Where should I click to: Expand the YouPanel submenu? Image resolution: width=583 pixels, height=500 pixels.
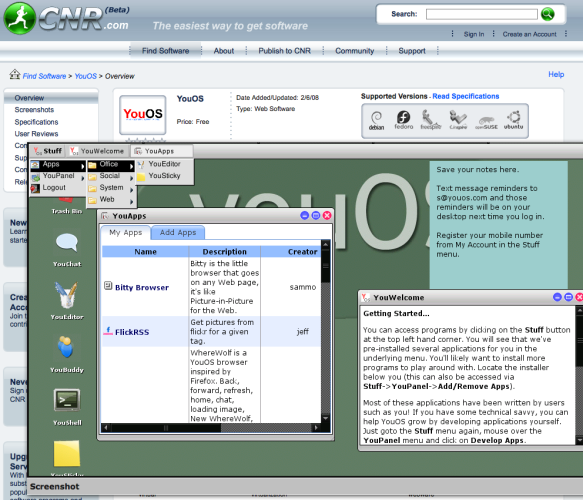coord(58,176)
